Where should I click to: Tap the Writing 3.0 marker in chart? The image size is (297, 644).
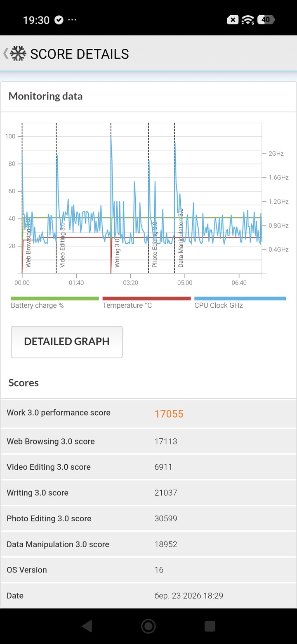coord(117,252)
